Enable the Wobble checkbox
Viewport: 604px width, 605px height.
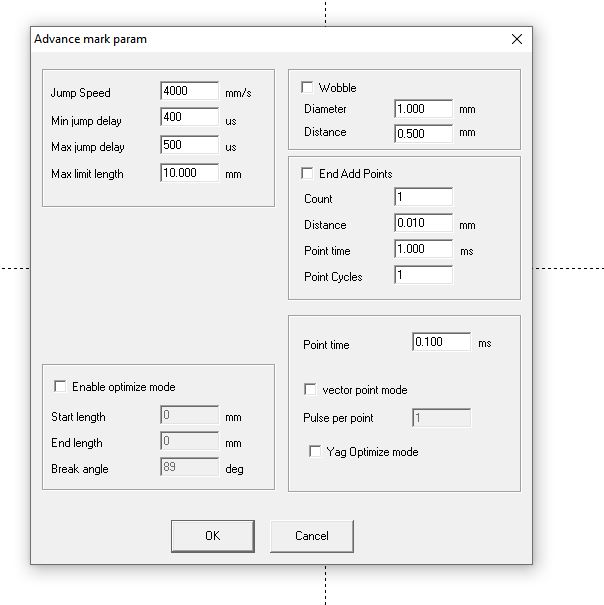(x=307, y=88)
